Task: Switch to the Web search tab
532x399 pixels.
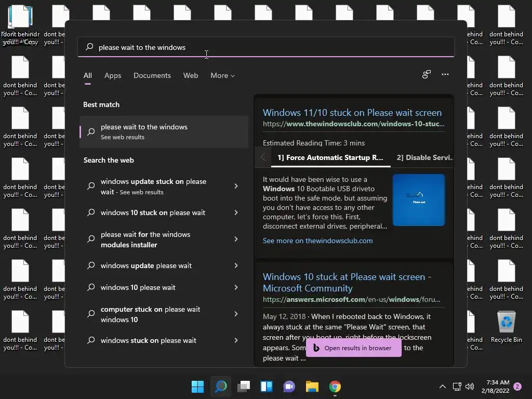Action: (191, 75)
